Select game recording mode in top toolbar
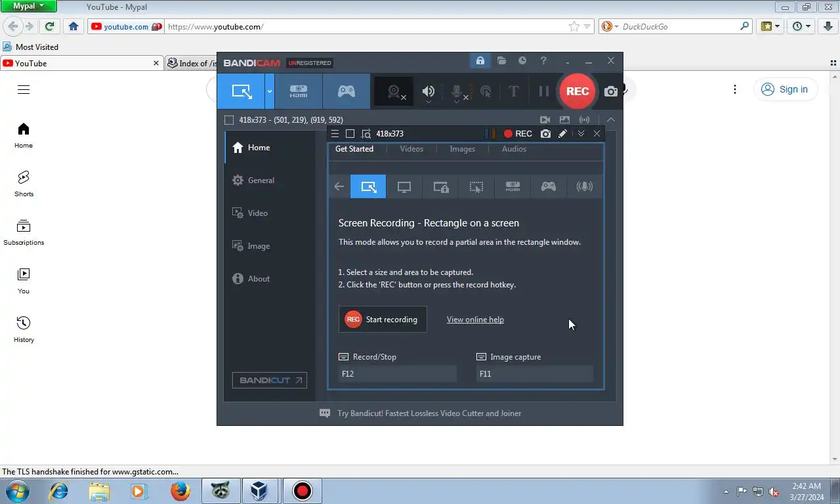This screenshot has height=504, width=840. (x=346, y=91)
